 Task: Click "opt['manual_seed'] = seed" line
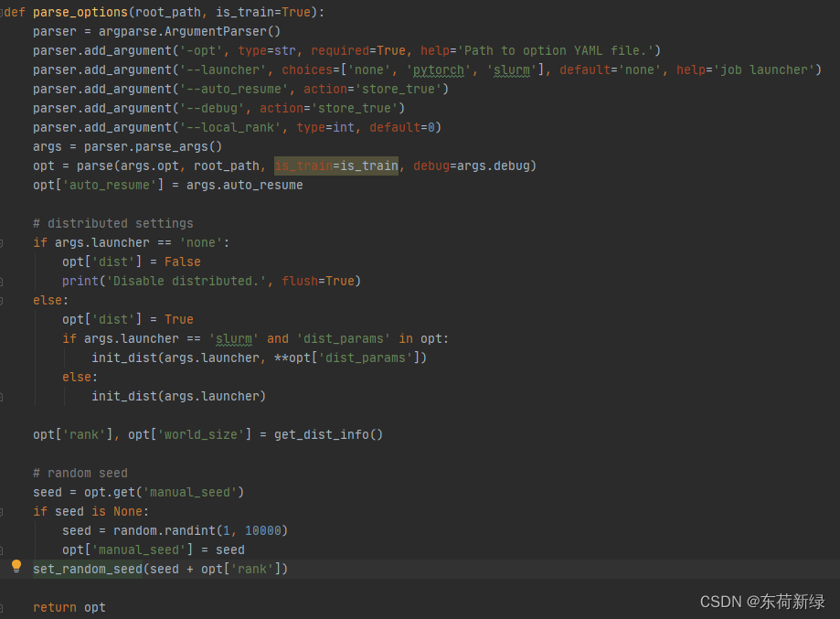[x=154, y=550]
